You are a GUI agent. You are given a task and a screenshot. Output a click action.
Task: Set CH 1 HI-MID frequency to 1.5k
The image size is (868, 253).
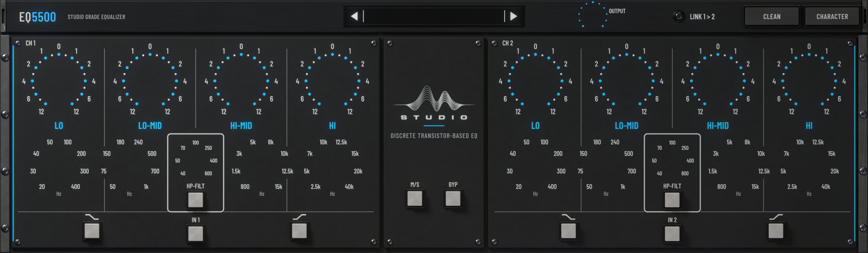(236, 171)
